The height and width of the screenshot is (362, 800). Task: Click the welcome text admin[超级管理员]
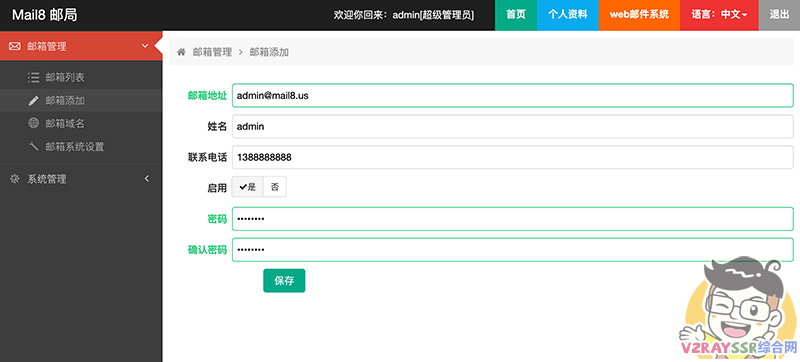tap(433, 15)
